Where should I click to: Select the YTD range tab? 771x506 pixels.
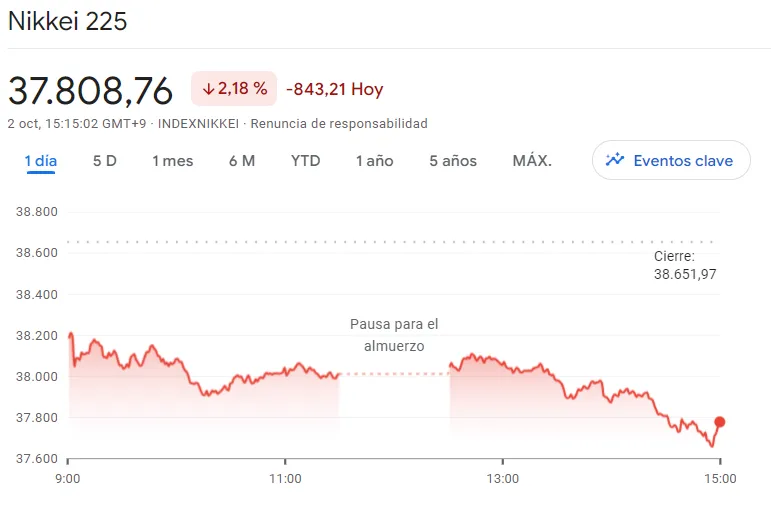(305, 161)
